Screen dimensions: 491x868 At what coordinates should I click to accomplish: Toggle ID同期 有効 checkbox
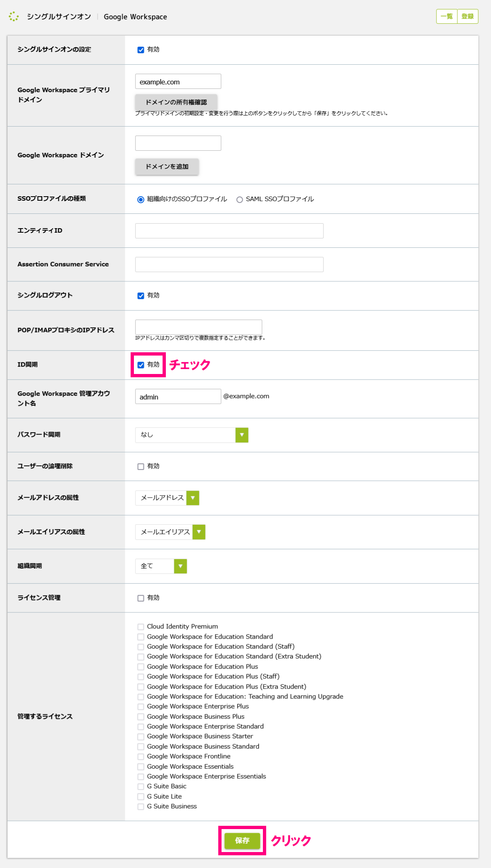tap(141, 365)
